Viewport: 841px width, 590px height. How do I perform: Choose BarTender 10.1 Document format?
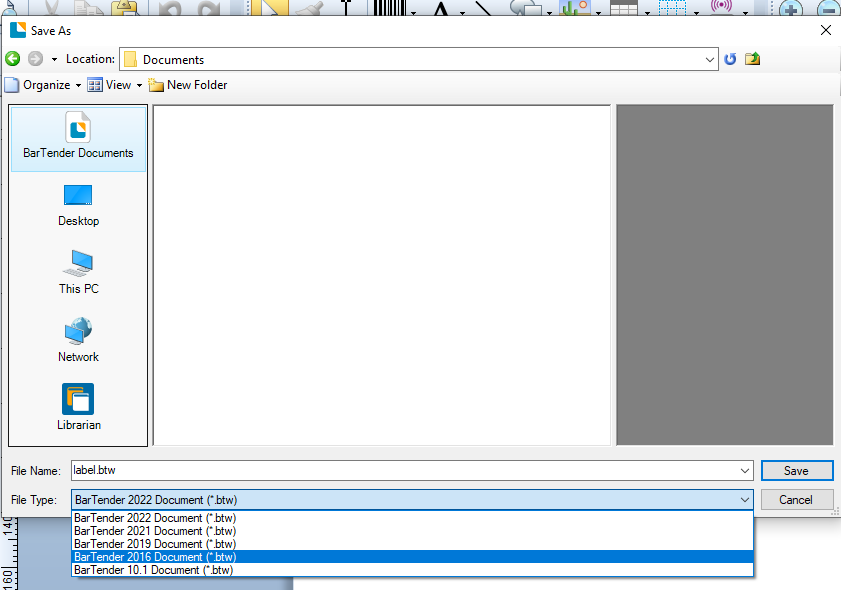(412, 570)
